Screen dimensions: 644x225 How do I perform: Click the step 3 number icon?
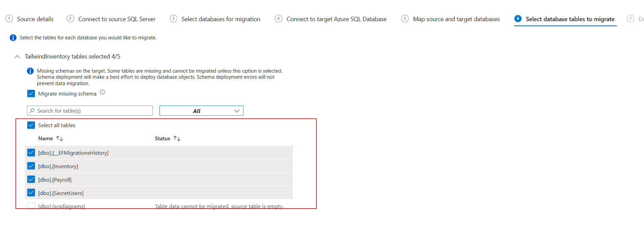174,19
